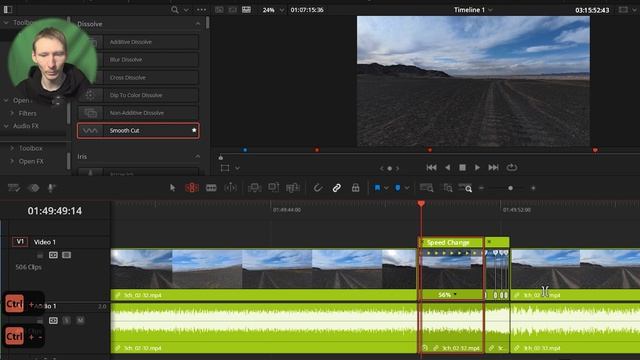The height and width of the screenshot is (360, 640).
Task: Open the Timeline 1 name dropdown
Action: click(x=490, y=10)
